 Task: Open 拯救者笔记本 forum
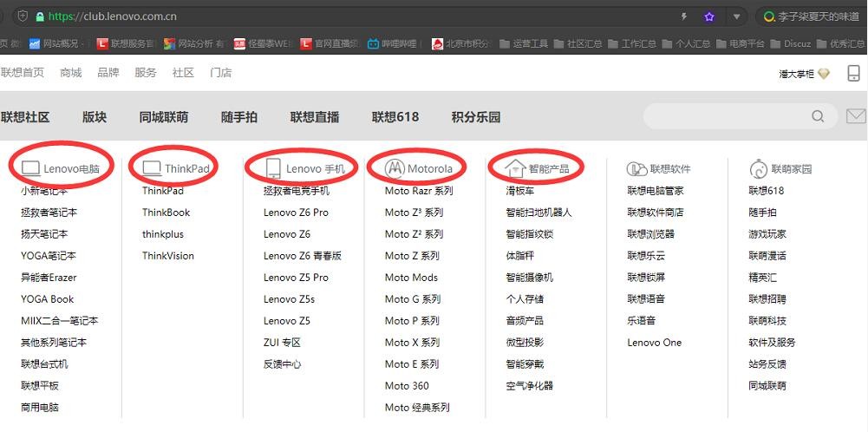tap(49, 213)
